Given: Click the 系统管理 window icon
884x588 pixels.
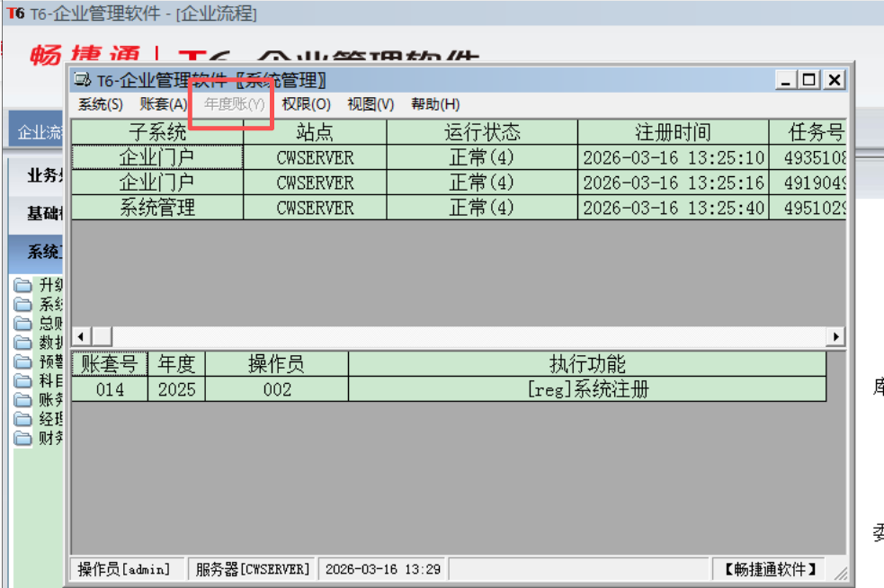Looking at the screenshot, I should [x=83, y=81].
